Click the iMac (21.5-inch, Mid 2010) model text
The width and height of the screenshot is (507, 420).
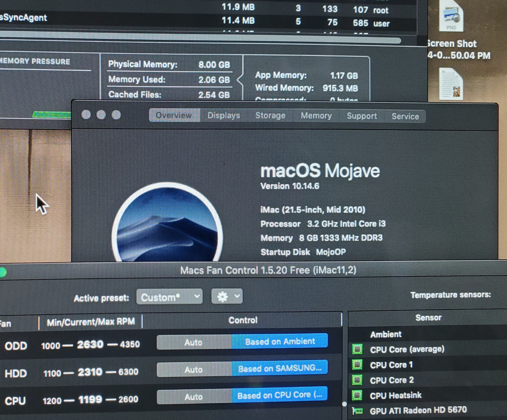[313, 210]
